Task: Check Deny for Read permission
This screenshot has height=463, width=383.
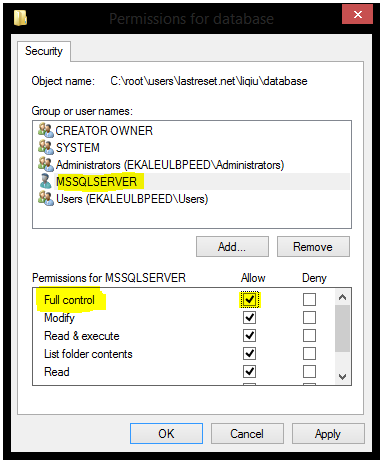Action: 309,371
